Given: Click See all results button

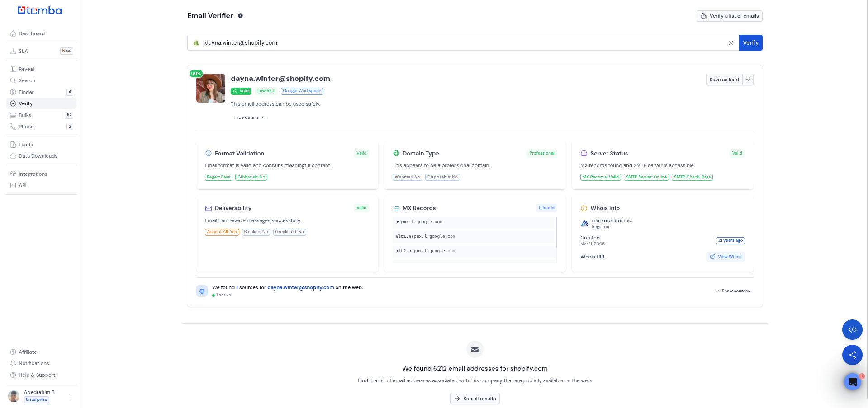Looking at the screenshot, I should [474, 399].
